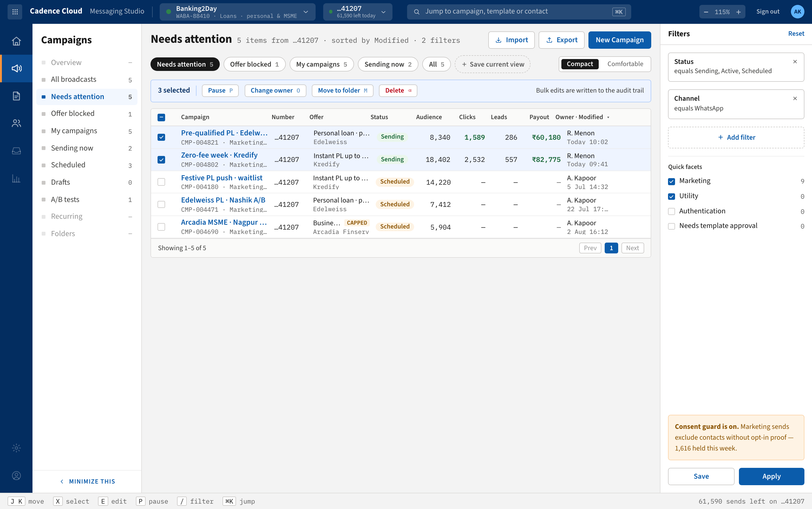
Task: Apply the filters
Action: point(771,476)
